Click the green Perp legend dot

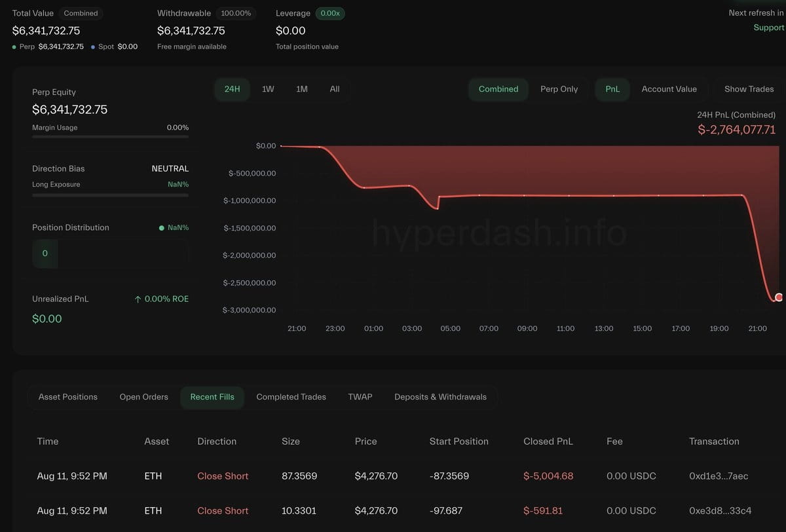coord(14,47)
